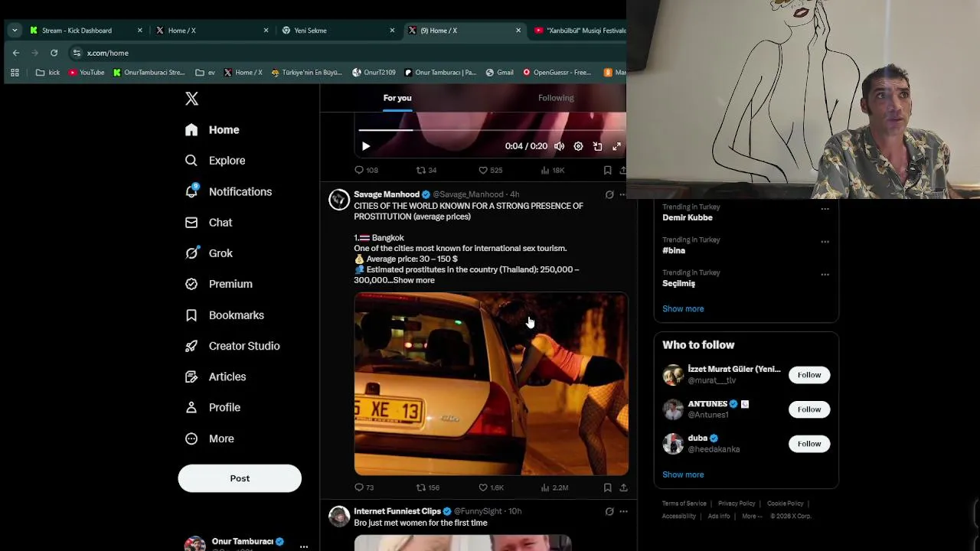Click Grok icon on Funniest Clips post
Screen dimensions: 980x551
pyautogui.click(x=609, y=511)
